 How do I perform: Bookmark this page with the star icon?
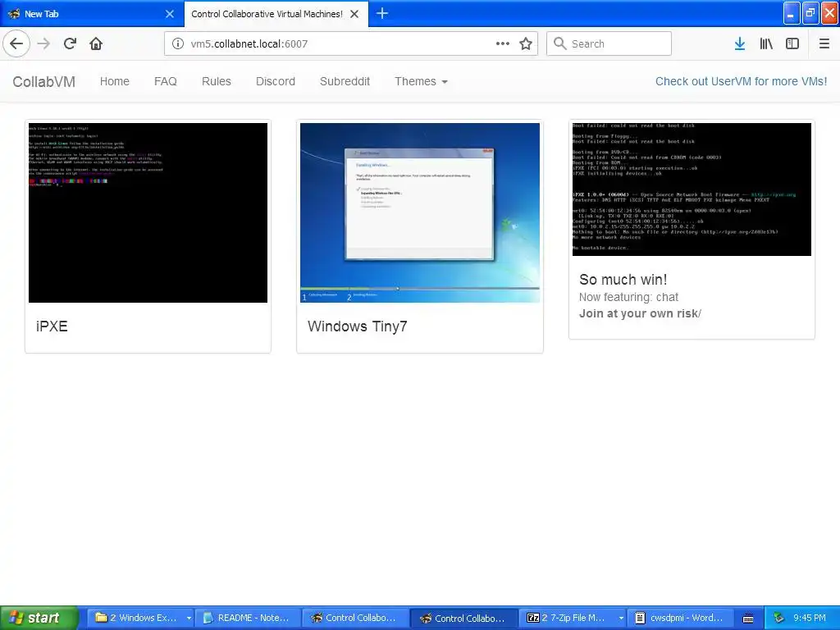click(526, 43)
